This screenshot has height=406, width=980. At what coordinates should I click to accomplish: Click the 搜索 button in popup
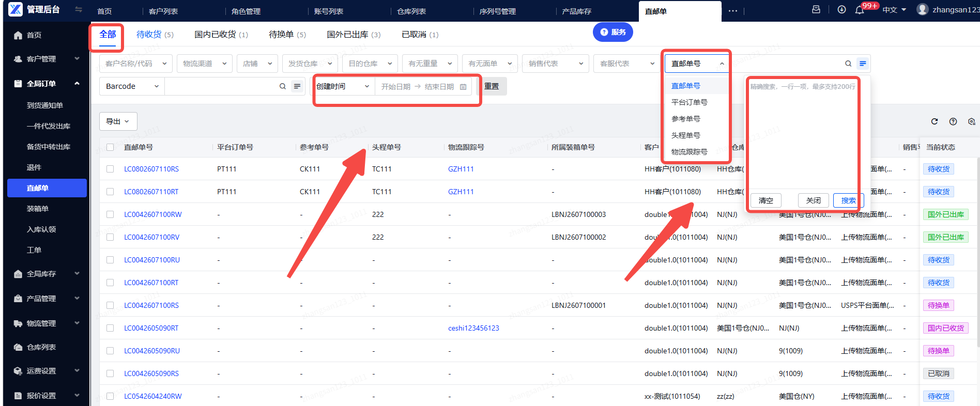tap(848, 200)
